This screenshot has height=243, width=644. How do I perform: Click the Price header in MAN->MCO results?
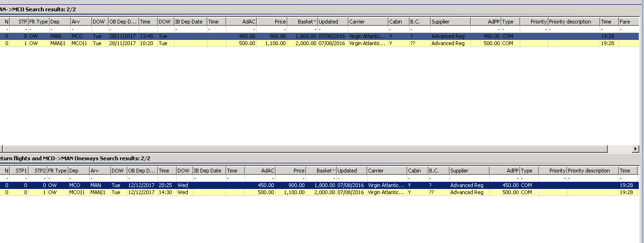[272, 22]
